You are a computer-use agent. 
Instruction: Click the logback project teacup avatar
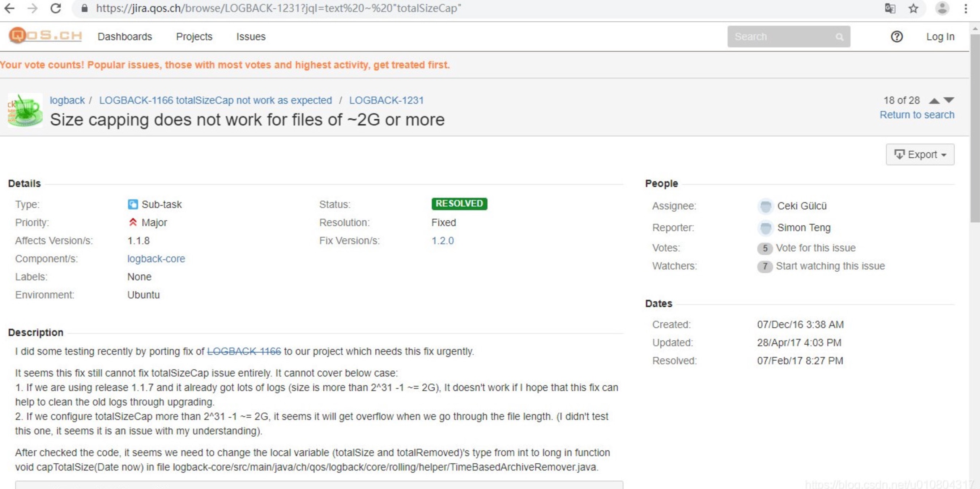click(x=25, y=110)
